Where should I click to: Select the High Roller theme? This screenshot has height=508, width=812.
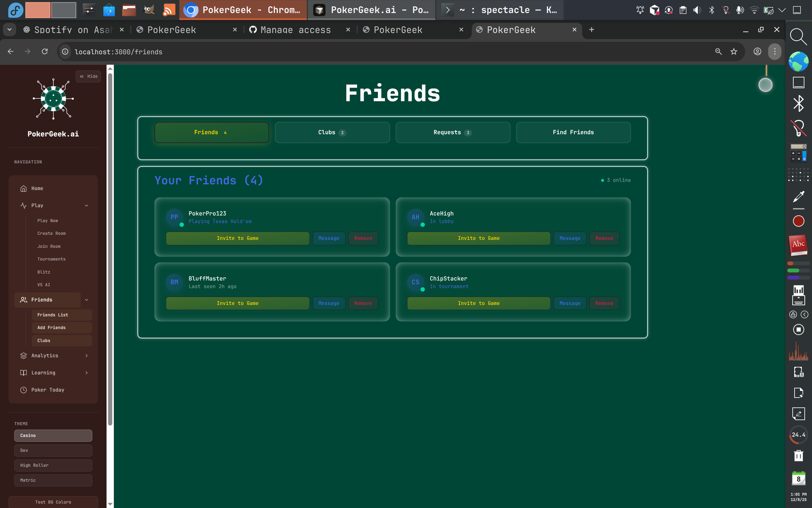pos(53,465)
